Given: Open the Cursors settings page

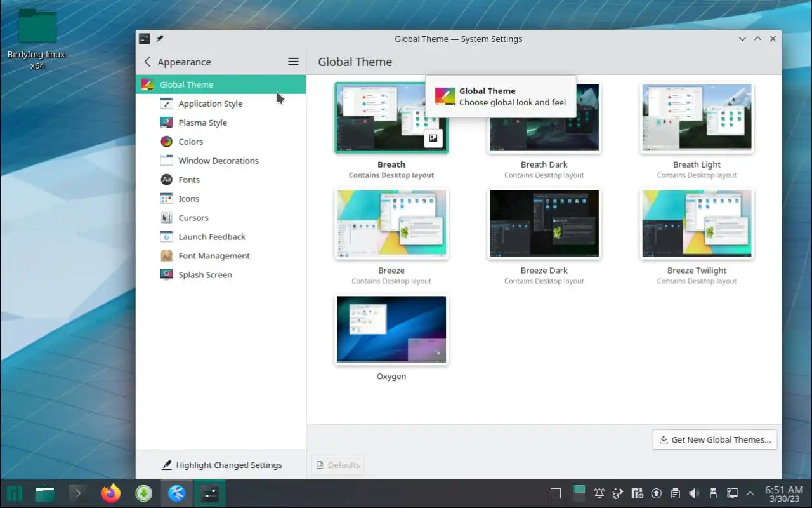Looking at the screenshot, I should pyautogui.click(x=221, y=218).
